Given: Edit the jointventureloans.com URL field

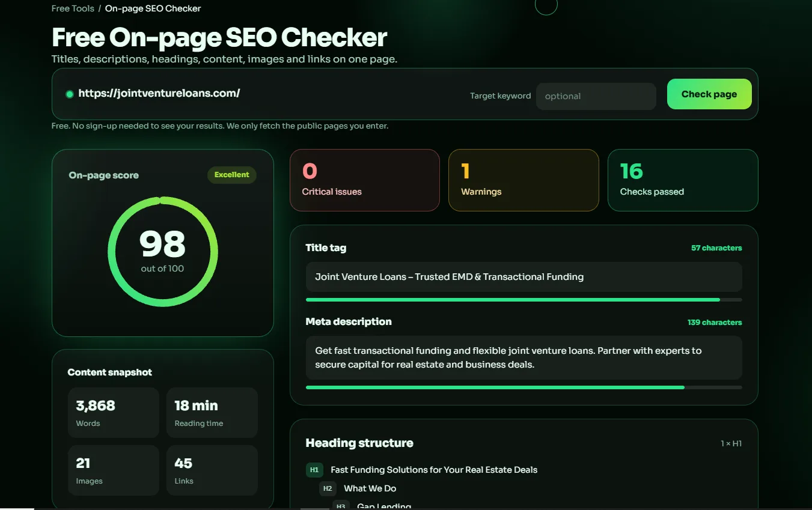Looking at the screenshot, I should point(159,93).
